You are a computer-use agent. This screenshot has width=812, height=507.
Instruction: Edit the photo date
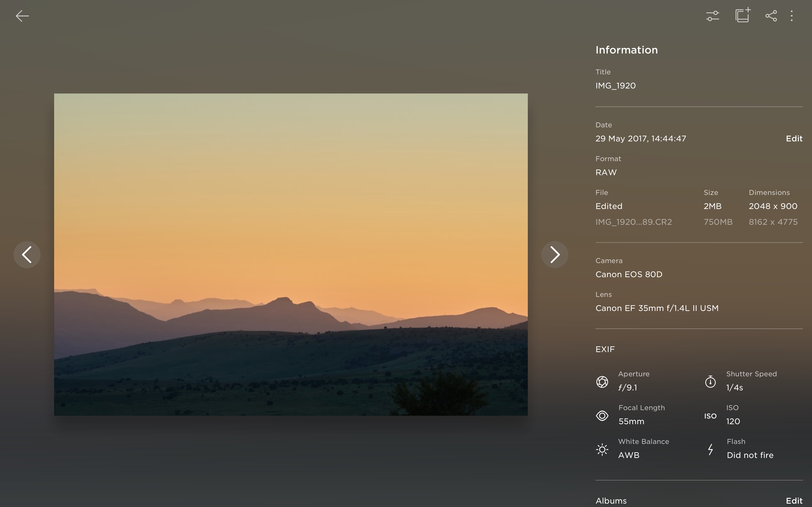(794, 139)
